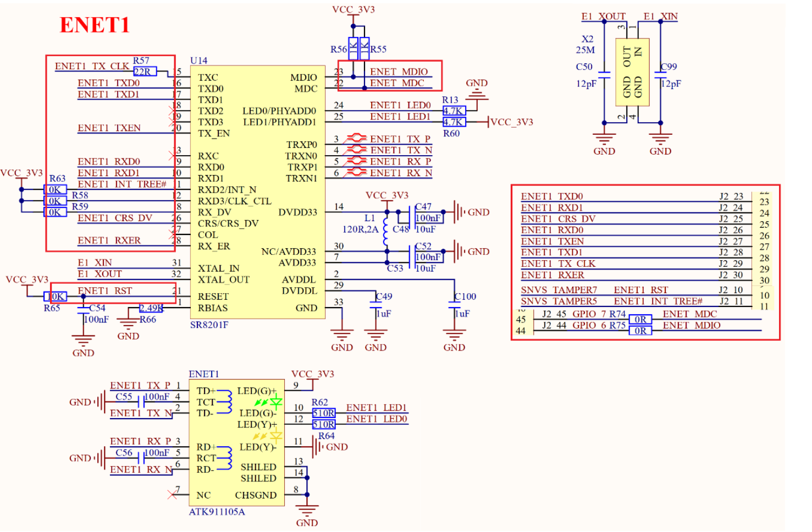Click the C56 100nF capacitor on RCT
This screenshot has height=532, width=812.
141,458
